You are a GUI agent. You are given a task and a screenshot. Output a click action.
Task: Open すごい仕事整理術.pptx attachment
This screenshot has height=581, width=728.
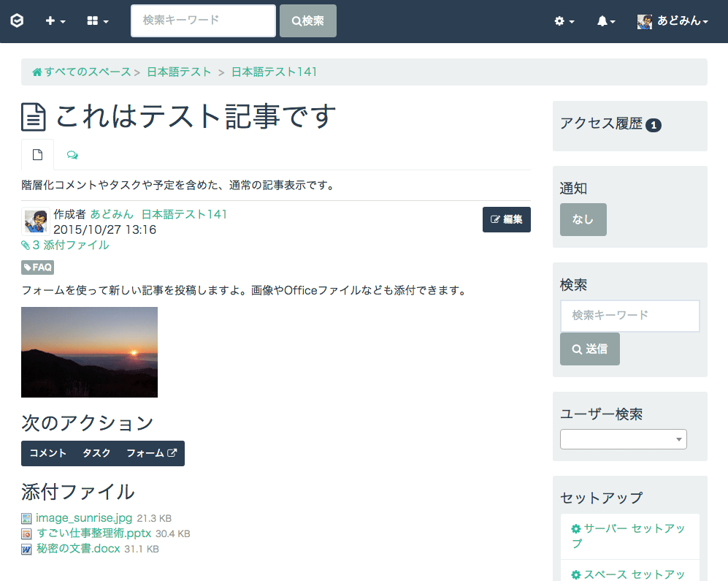[93, 533]
